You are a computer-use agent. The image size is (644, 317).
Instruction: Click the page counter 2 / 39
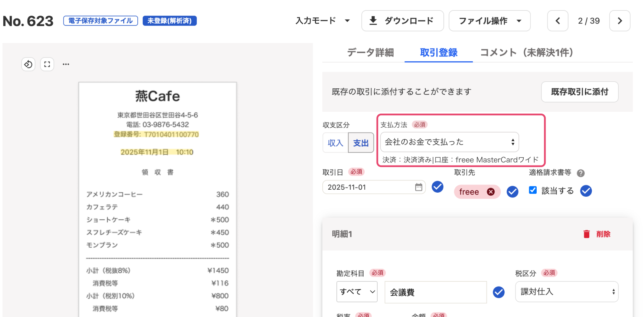point(589,21)
